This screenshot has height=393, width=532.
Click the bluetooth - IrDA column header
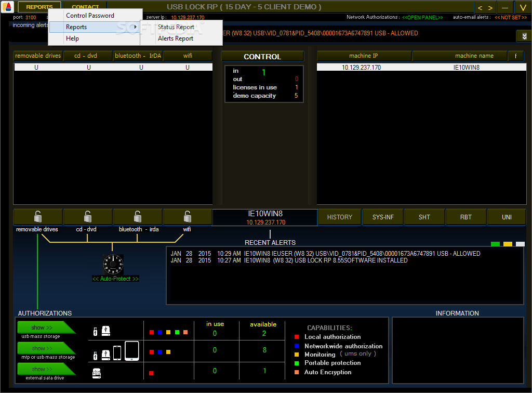pyautogui.click(x=138, y=56)
